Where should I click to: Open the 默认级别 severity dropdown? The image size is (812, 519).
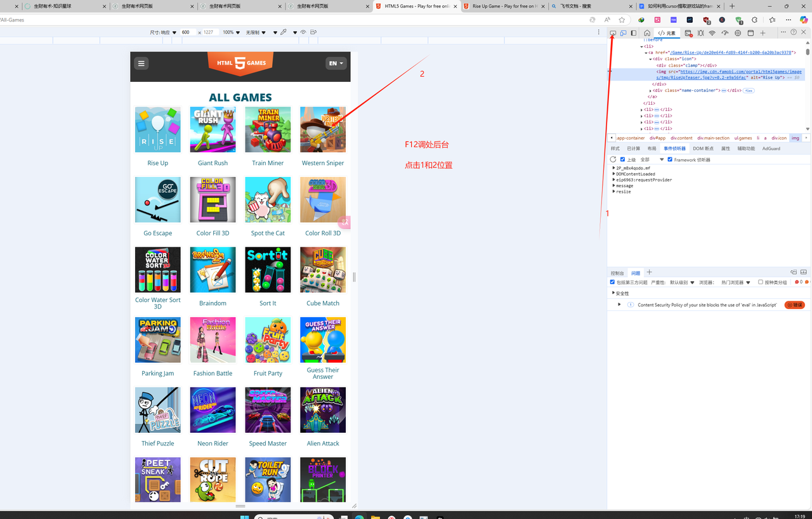click(683, 282)
